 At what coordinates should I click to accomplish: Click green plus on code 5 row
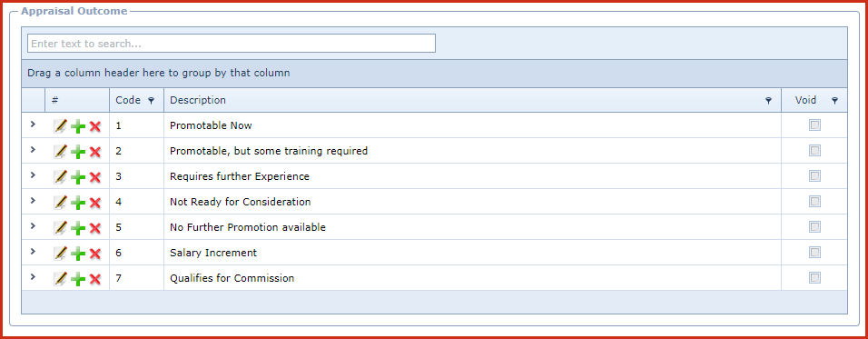point(79,228)
